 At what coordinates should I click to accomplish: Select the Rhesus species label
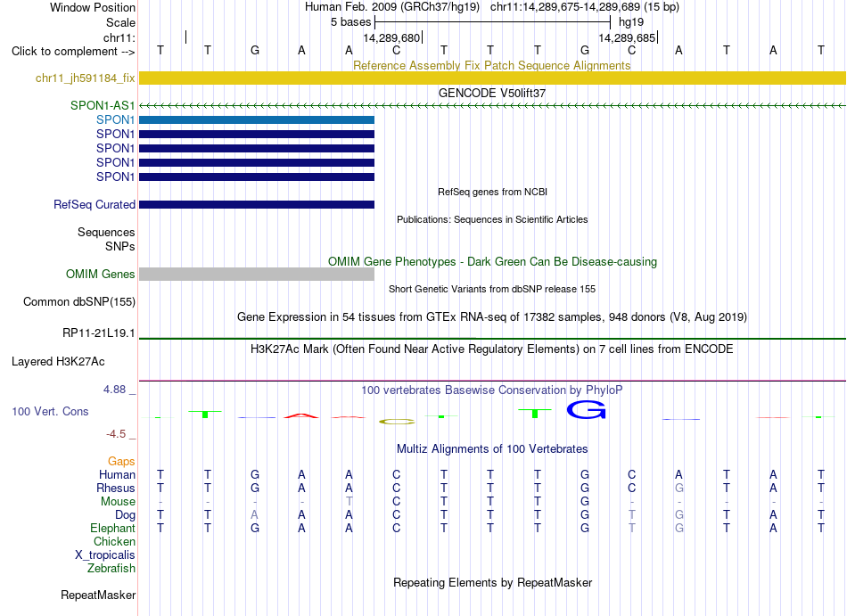coord(116,488)
